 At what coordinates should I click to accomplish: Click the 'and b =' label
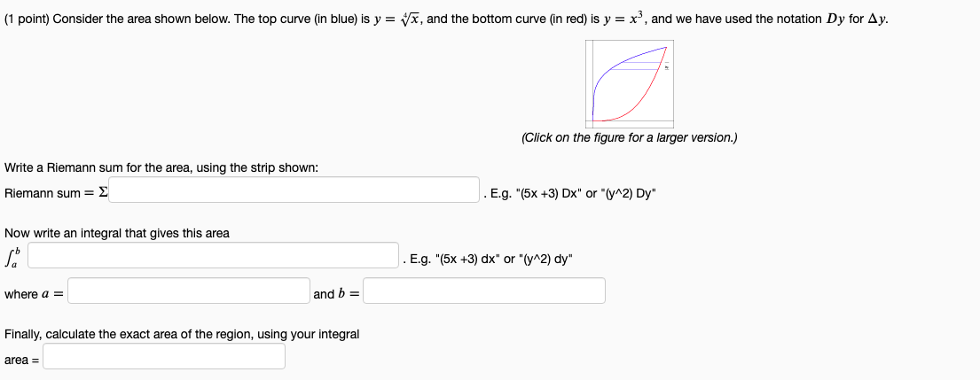[x=336, y=294]
